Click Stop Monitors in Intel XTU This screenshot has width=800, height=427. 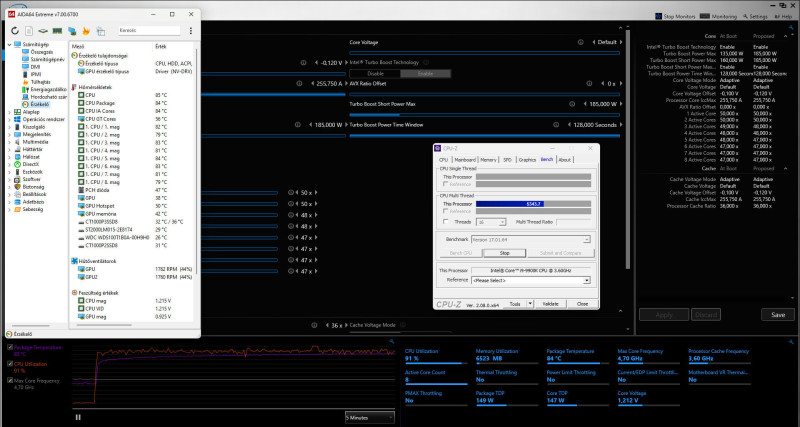[675, 16]
